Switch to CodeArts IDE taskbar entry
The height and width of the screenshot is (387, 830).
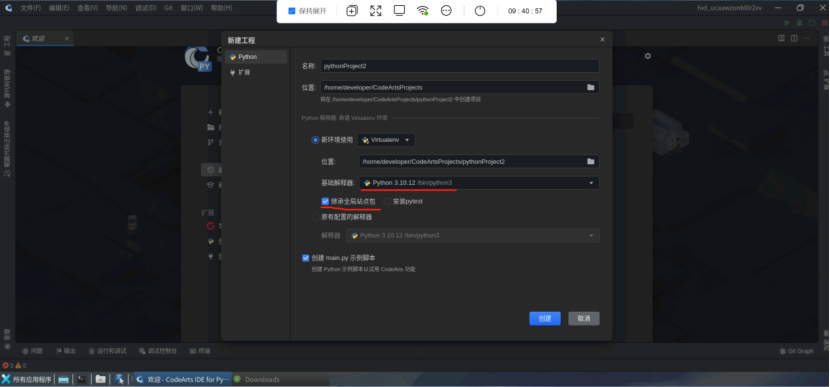[x=183, y=379]
